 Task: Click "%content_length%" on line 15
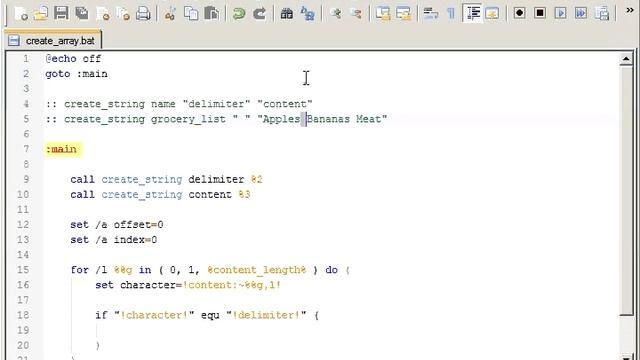[257, 270]
